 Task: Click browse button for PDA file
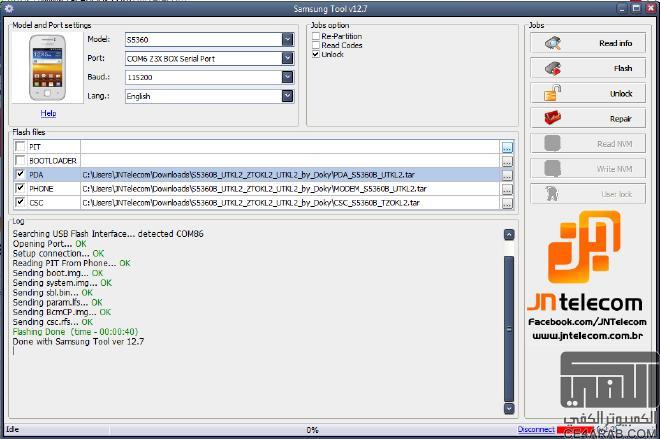tap(507, 175)
